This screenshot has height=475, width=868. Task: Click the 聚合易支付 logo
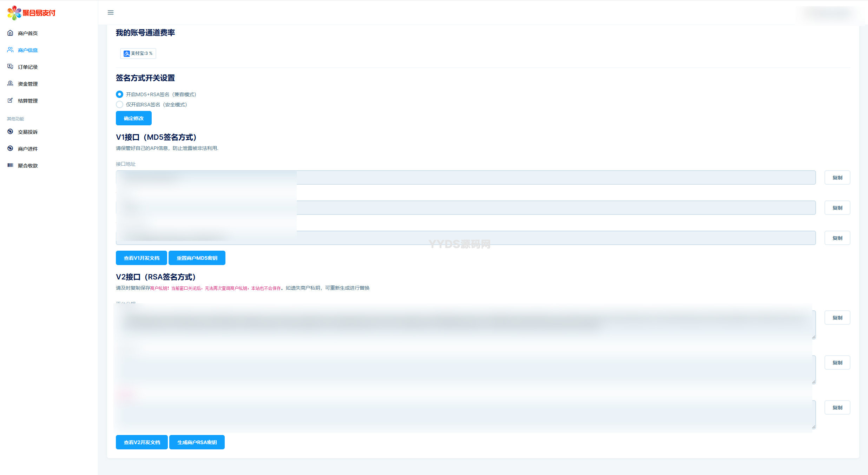31,13
